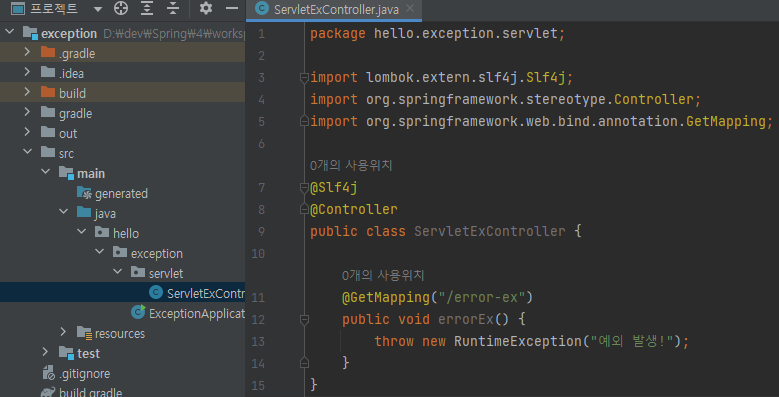Screen dimensions: 779x397
Task: Click the errorEx method name
Action: 466,319
